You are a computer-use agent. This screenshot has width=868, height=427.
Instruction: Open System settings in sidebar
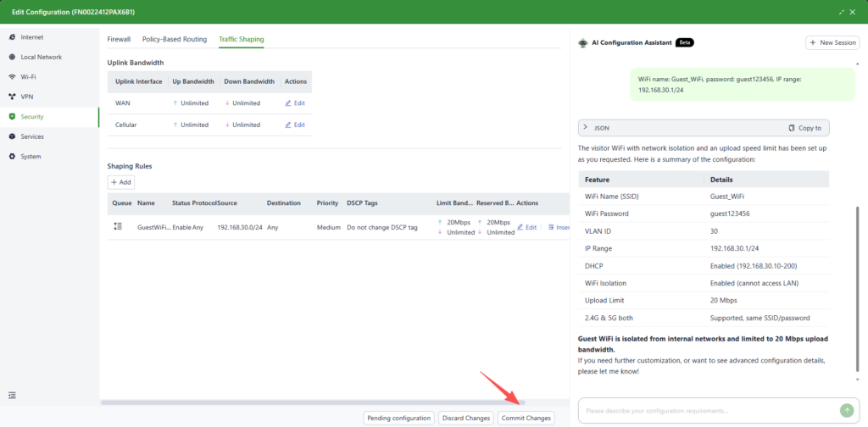[x=31, y=156]
